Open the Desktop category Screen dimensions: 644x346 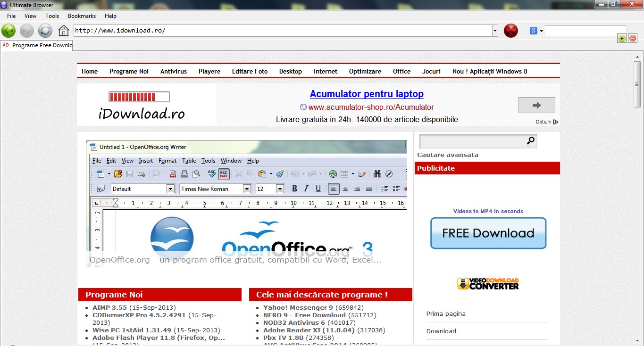tap(291, 71)
